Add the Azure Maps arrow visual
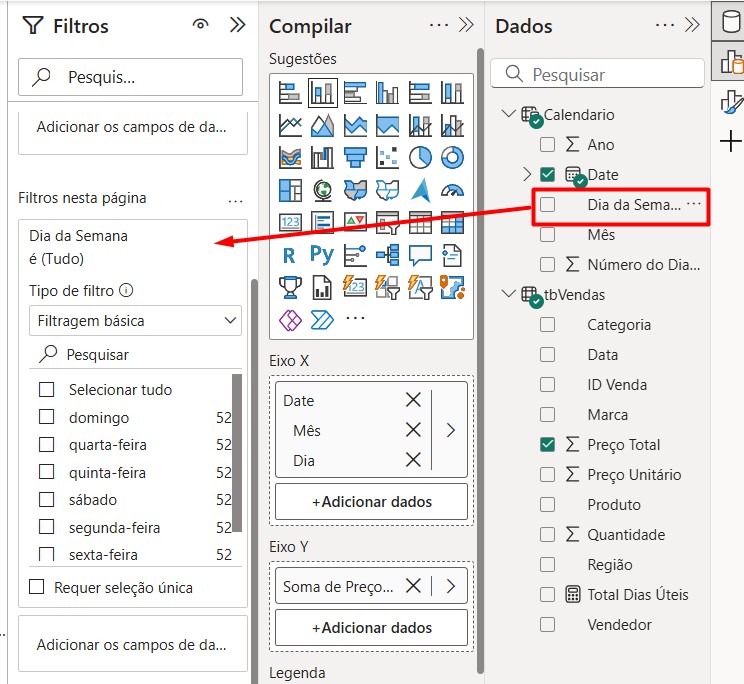 [x=420, y=190]
